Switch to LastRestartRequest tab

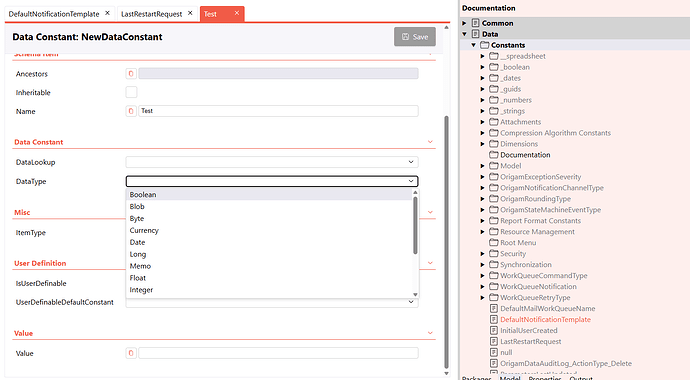pyautogui.click(x=151, y=14)
